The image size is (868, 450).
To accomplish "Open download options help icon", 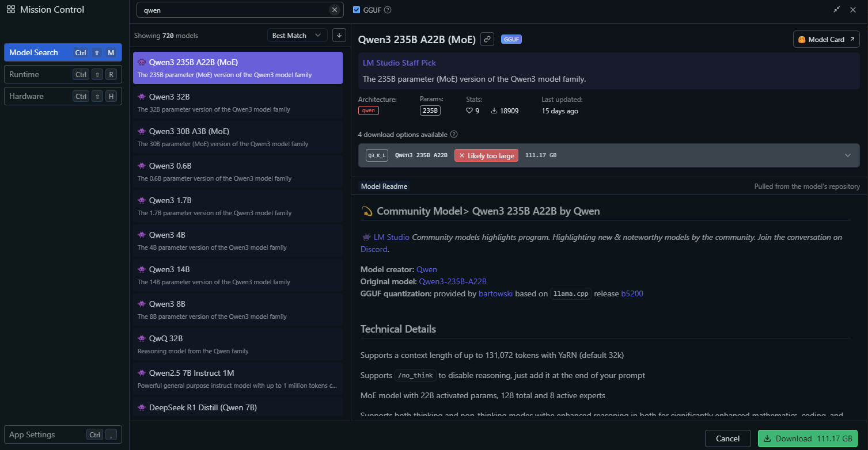I will [454, 134].
